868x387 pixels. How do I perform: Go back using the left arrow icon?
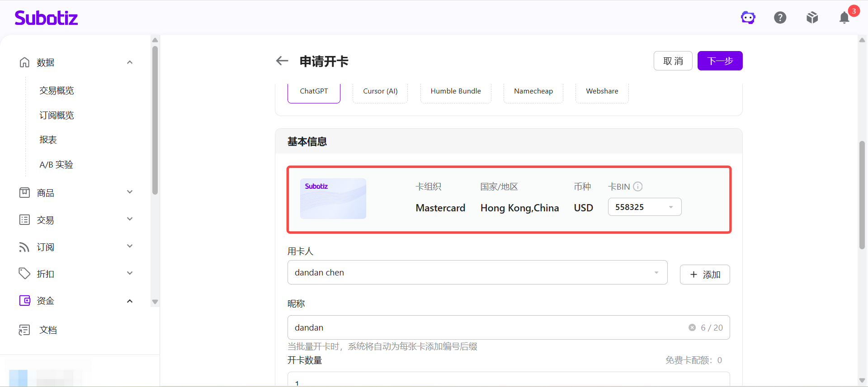pos(282,61)
